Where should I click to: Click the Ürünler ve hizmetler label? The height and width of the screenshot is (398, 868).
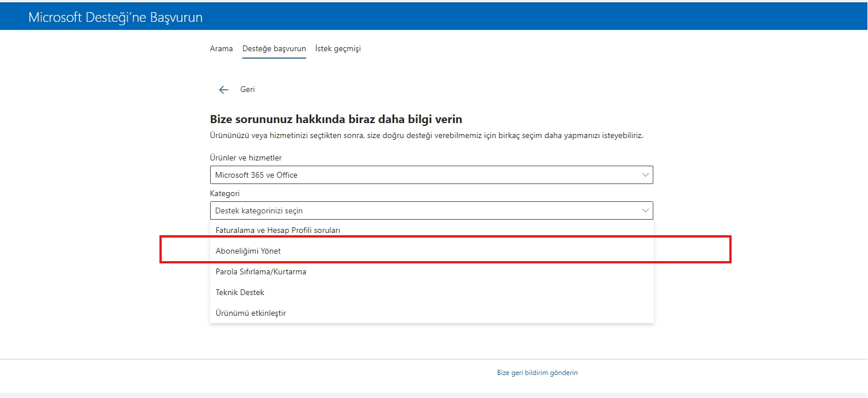[246, 158]
